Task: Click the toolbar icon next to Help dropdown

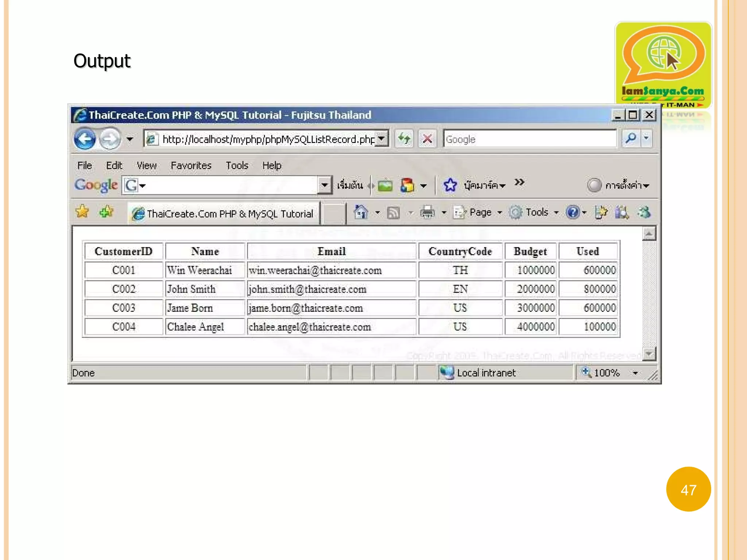Action: click(x=601, y=212)
